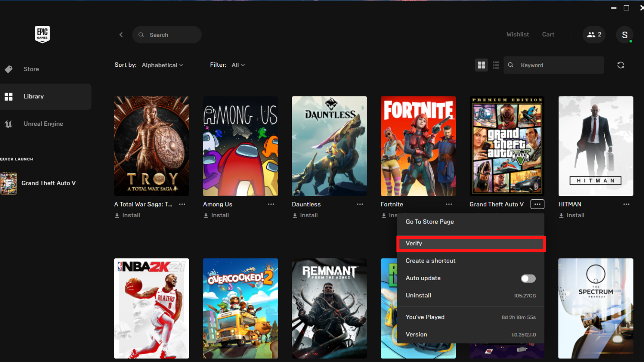644x362 pixels.
Task: Toggle the Auto update switch
Action: tap(528, 279)
